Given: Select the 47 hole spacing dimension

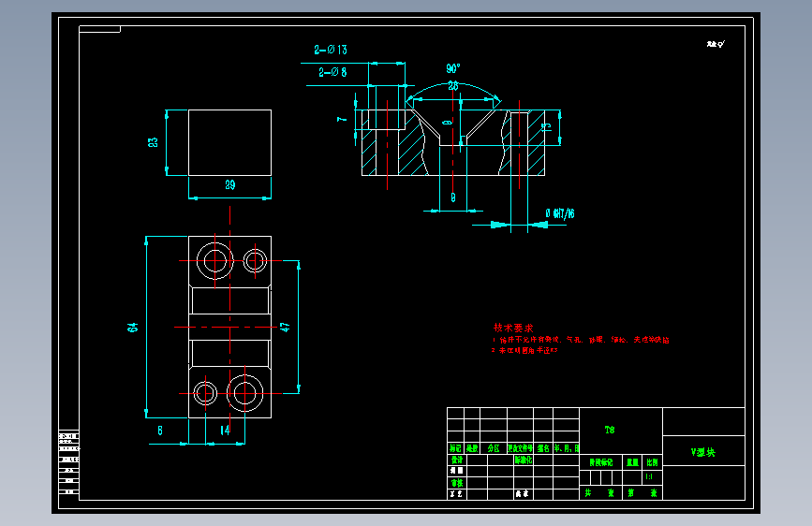Looking at the screenshot, I should [285, 328].
